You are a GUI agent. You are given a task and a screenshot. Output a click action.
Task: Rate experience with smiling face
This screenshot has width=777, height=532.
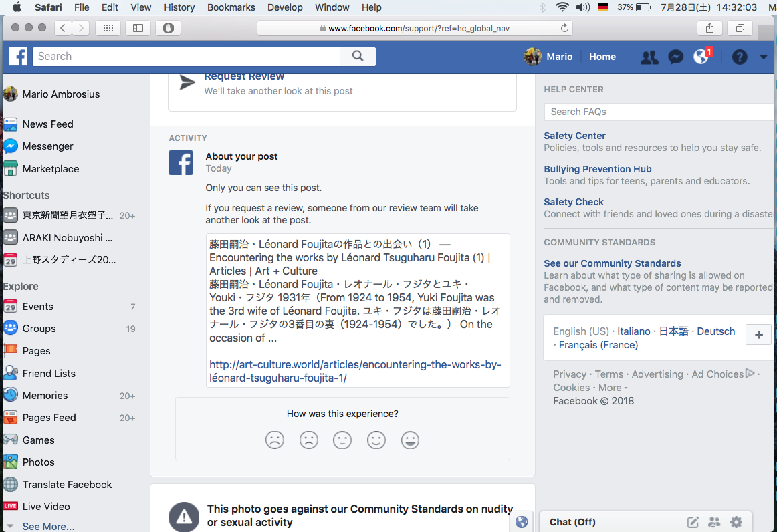[x=376, y=440]
